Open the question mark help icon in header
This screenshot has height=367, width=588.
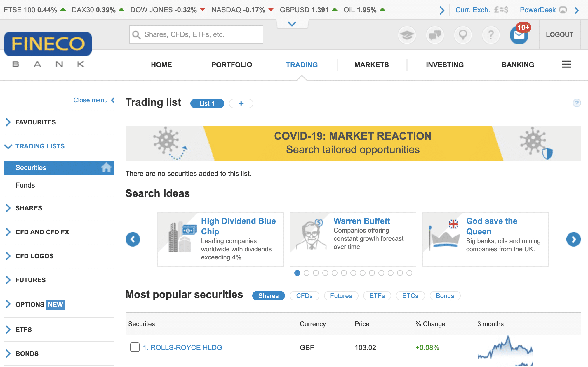(491, 35)
